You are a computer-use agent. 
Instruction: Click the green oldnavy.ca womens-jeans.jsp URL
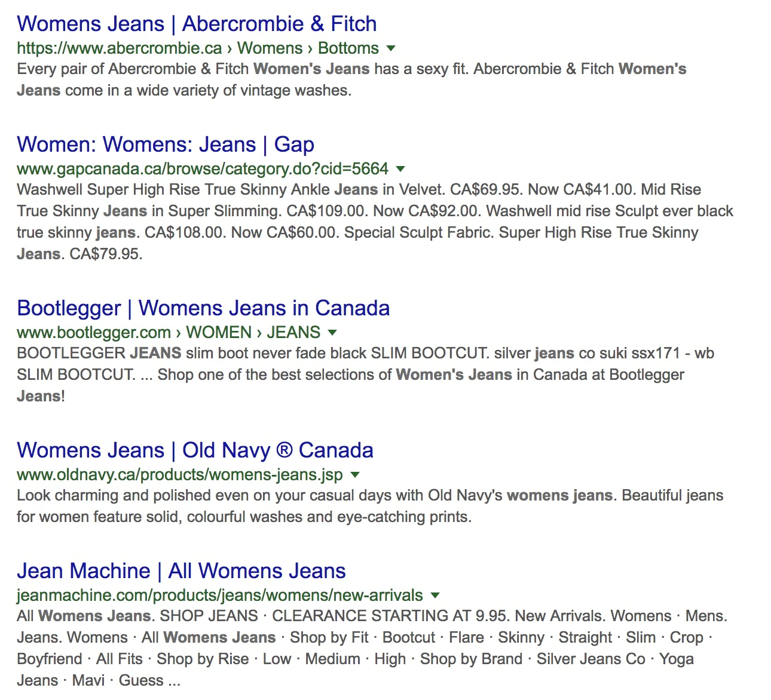pyautogui.click(x=179, y=475)
